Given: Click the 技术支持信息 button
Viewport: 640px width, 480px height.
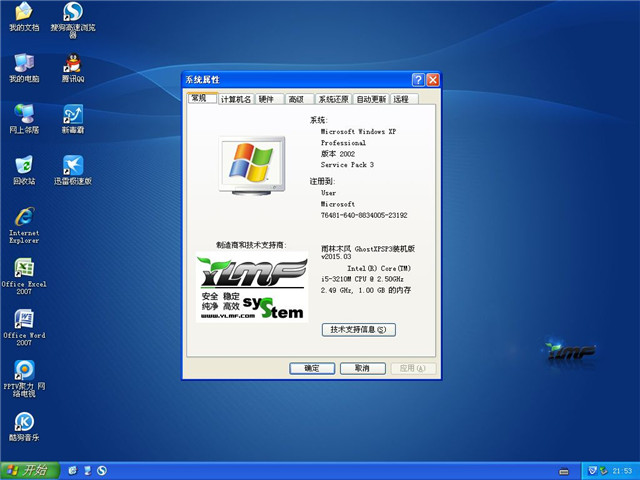Looking at the screenshot, I should pos(359,330).
